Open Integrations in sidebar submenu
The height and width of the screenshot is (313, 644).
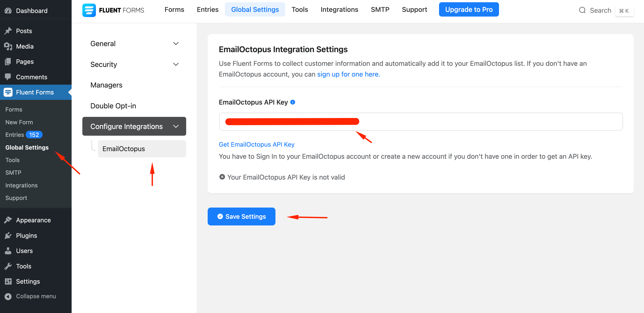[x=21, y=185]
